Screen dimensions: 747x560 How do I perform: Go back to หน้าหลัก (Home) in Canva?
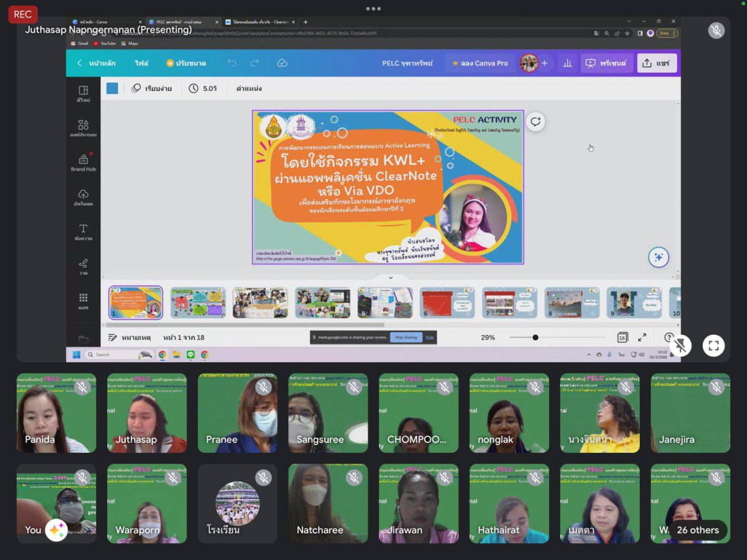pos(95,63)
